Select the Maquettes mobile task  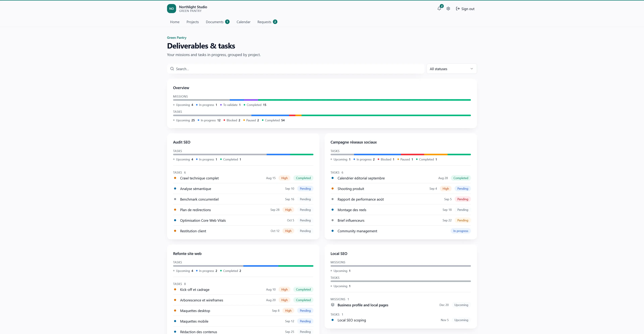tap(243, 321)
